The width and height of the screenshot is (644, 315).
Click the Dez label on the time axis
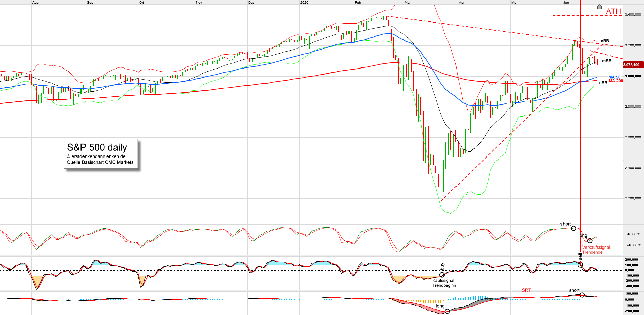(x=251, y=3)
